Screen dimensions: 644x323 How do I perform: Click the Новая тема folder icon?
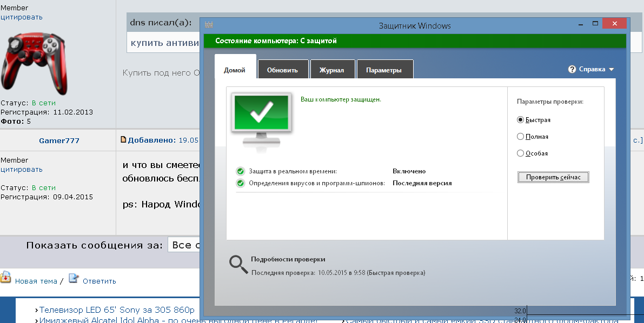tap(5, 277)
